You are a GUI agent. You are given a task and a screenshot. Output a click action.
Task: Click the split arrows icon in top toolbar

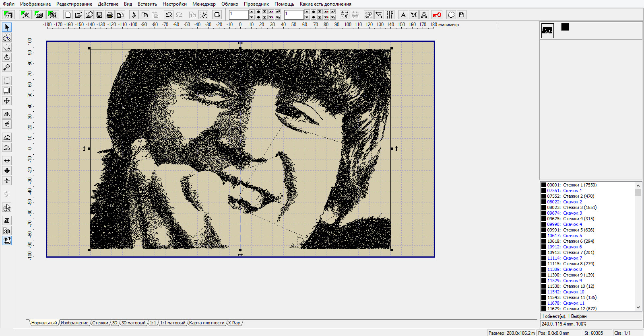[x=345, y=15]
